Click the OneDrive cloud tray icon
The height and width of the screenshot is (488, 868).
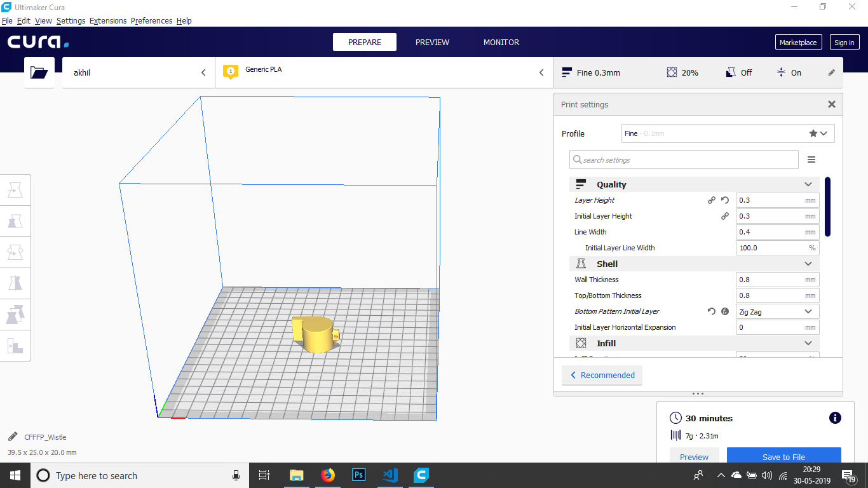[736, 475]
